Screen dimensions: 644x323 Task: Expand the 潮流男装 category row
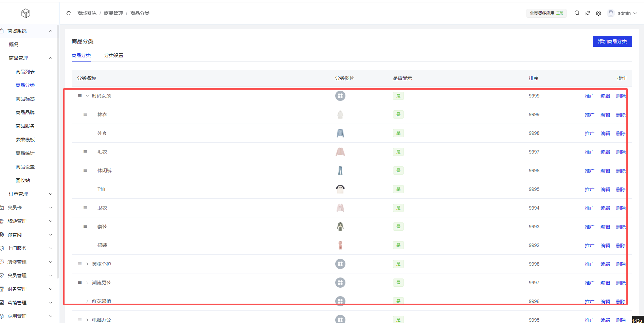(87, 283)
